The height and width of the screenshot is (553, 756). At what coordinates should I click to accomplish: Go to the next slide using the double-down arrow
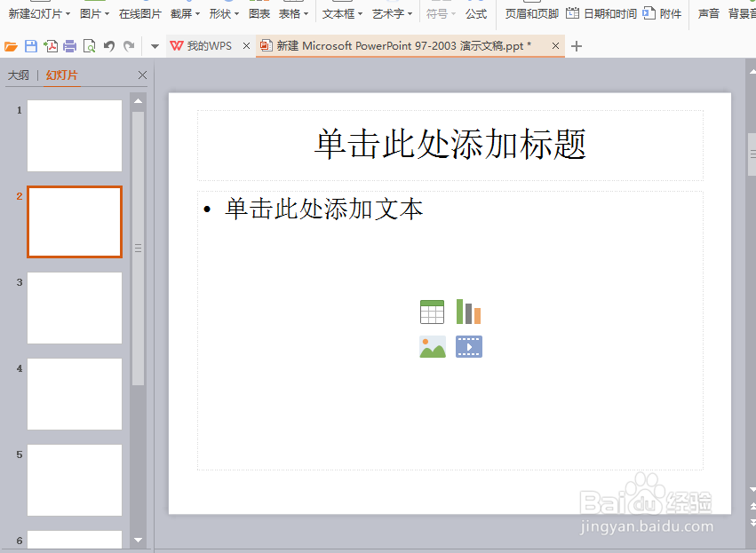point(752,522)
